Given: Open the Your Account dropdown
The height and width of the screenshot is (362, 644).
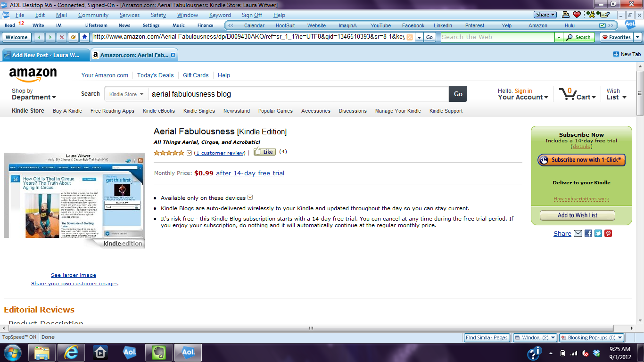Looking at the screenshot, I should coord(523,94).
